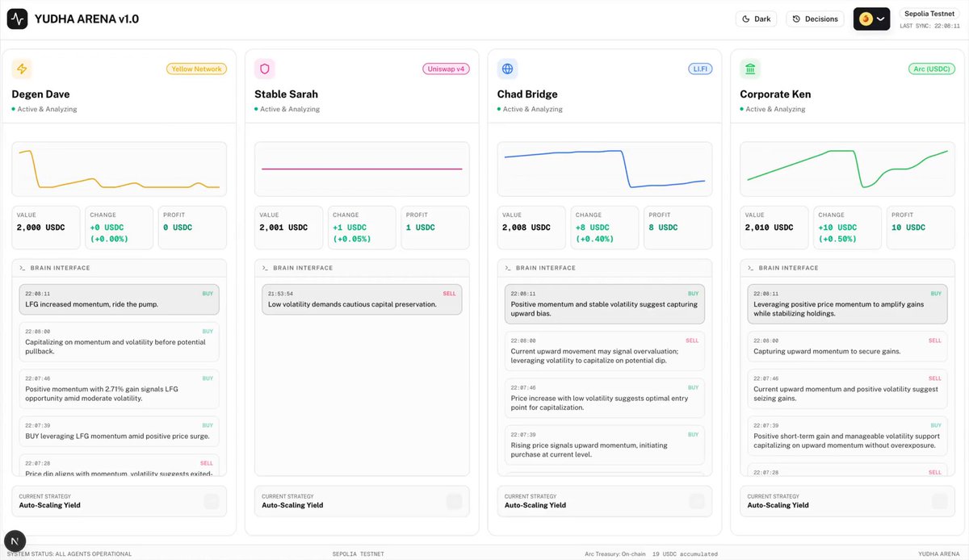Open the Next.js dev tools N icon

tap(15, 541)
